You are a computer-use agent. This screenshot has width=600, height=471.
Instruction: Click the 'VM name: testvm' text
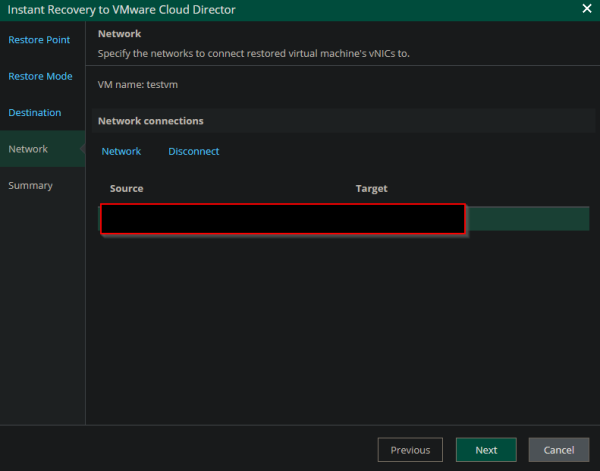point(138,85)
